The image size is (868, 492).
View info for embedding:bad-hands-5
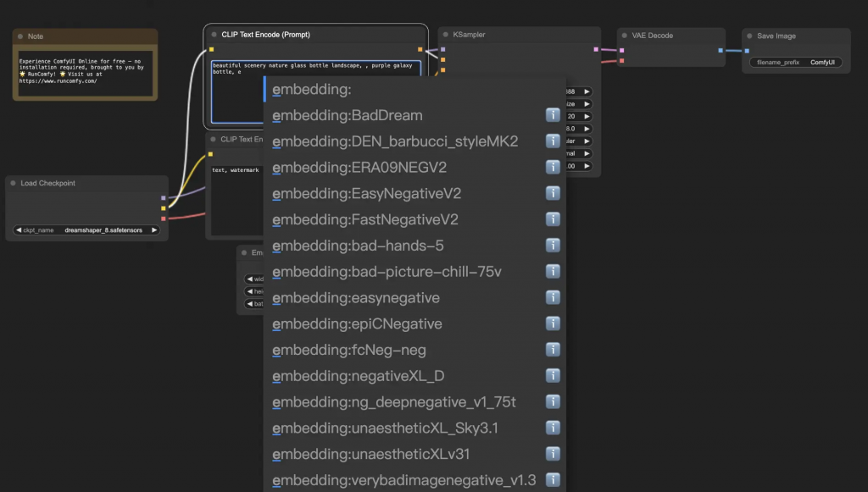click(x=553, y=246)
